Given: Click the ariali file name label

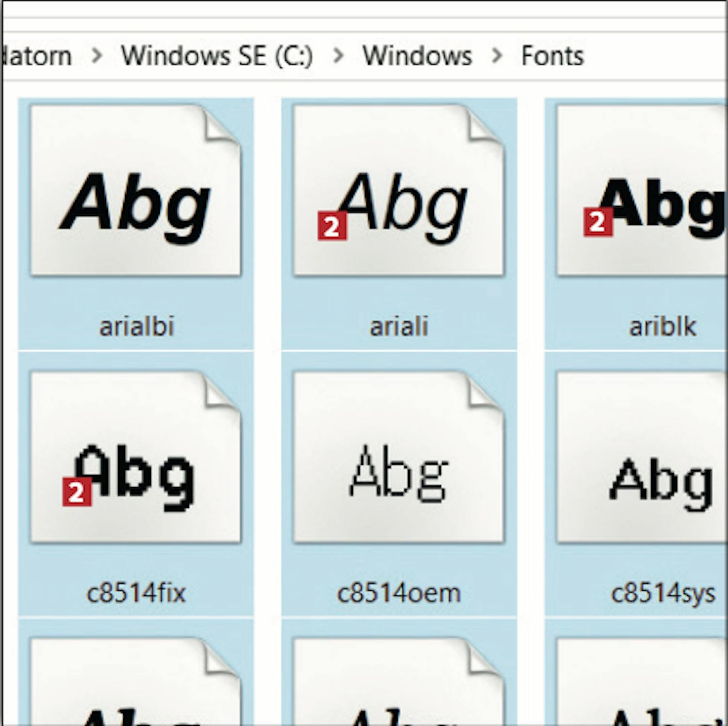Looking at the screenshot, I should tap(399, 326).
